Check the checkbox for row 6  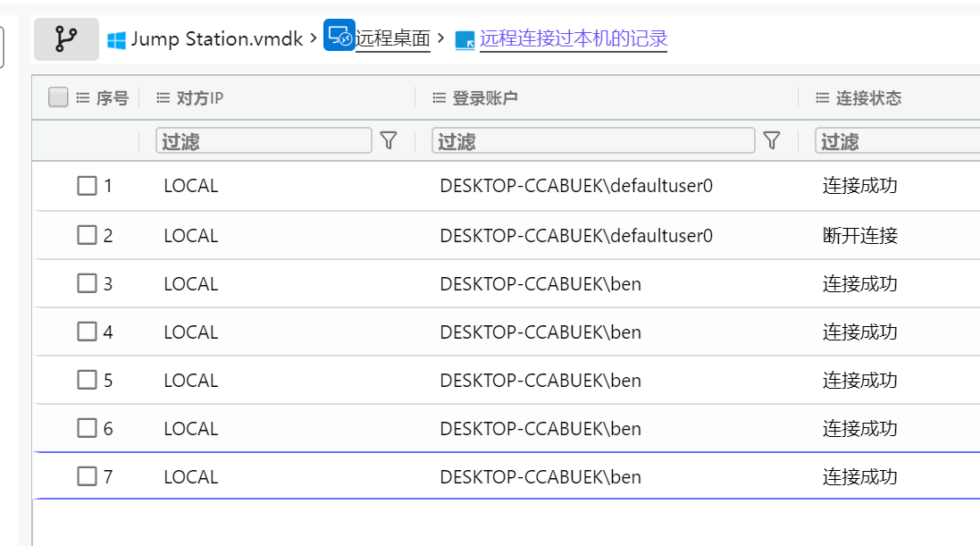pos(87,428)
